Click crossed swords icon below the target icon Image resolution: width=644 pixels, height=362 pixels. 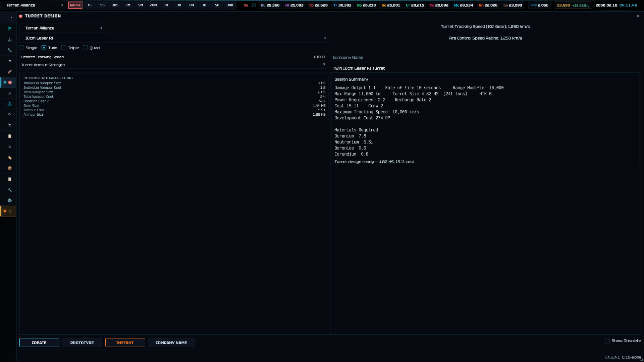tap(10, 93)
